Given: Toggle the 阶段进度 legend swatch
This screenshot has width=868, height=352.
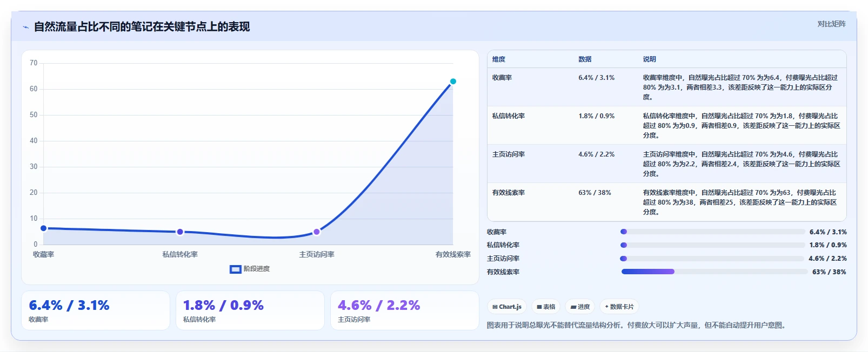Looking at the screenshot, I should click(x=235, y=269).
